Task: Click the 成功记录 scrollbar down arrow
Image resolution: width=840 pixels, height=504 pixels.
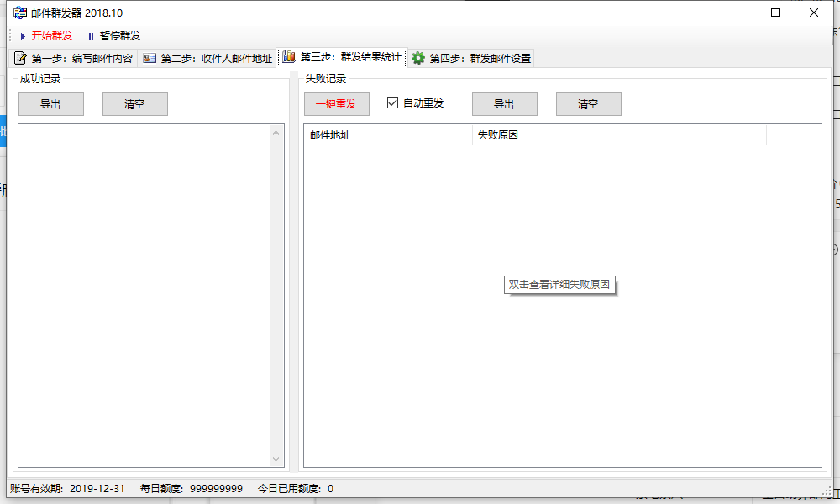Action: [276, 459]
